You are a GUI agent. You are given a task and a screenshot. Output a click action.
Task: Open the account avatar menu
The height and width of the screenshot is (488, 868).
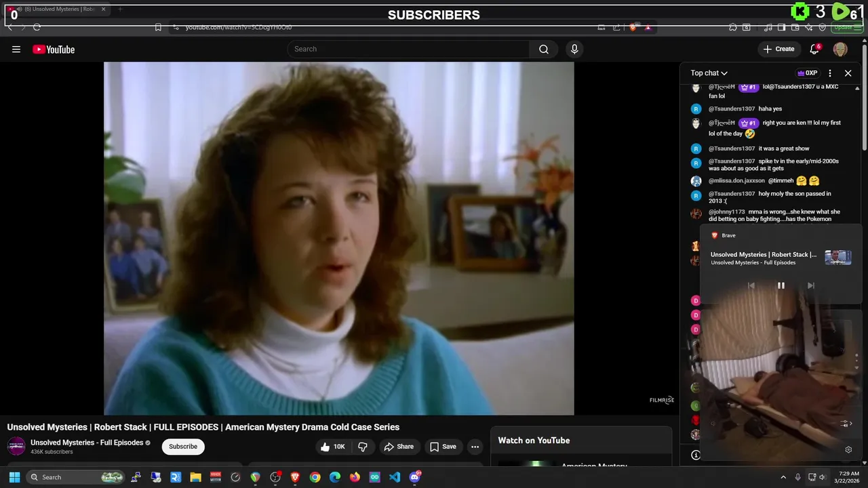pos(840,49)
